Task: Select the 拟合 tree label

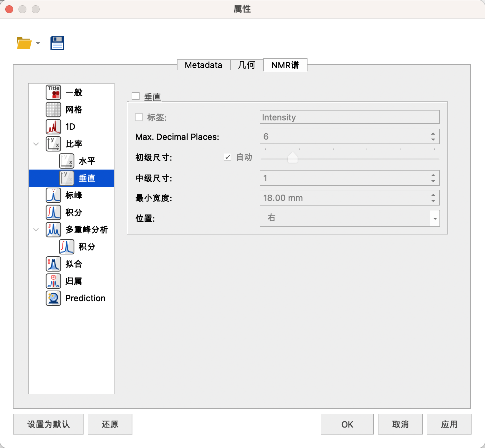Action: point(74,264)
